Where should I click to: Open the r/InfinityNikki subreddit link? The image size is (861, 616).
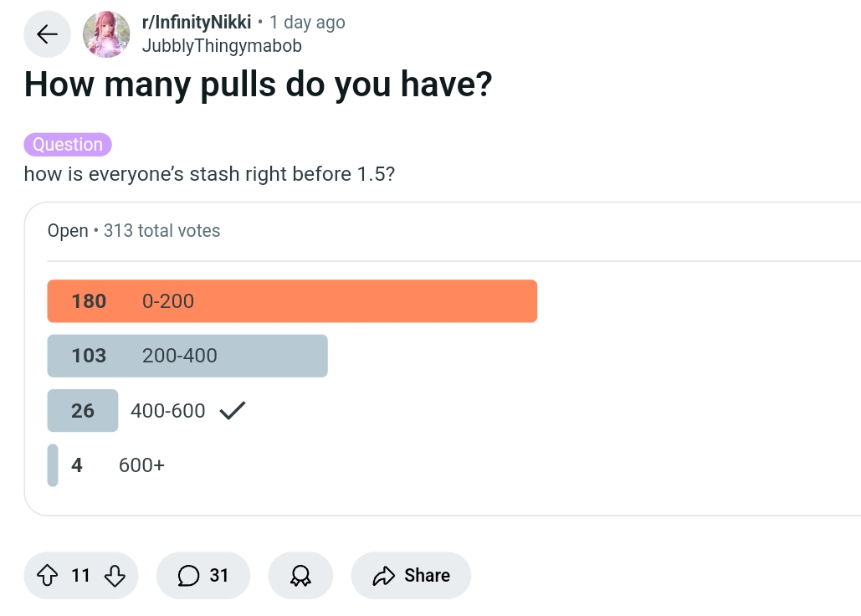pyautogui.click(x=197, y=22)
